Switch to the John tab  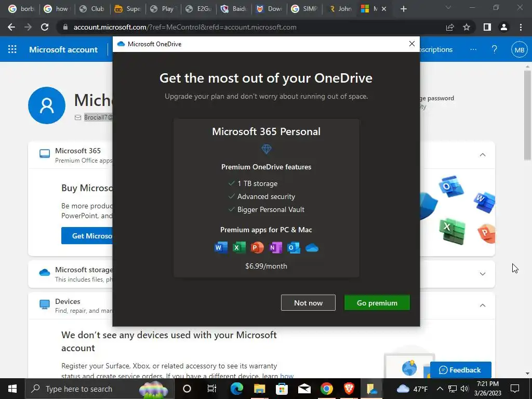click(x=340, y=9)
